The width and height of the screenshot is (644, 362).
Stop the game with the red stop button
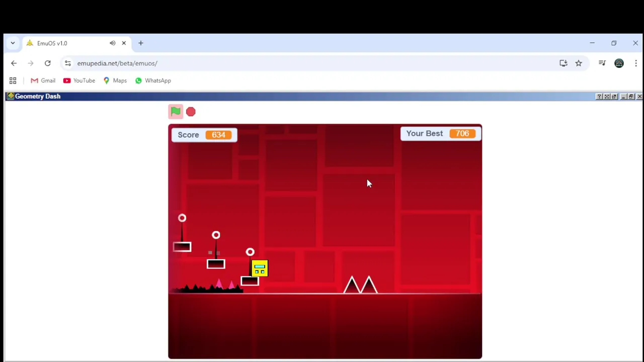click(x=191, y=112)
